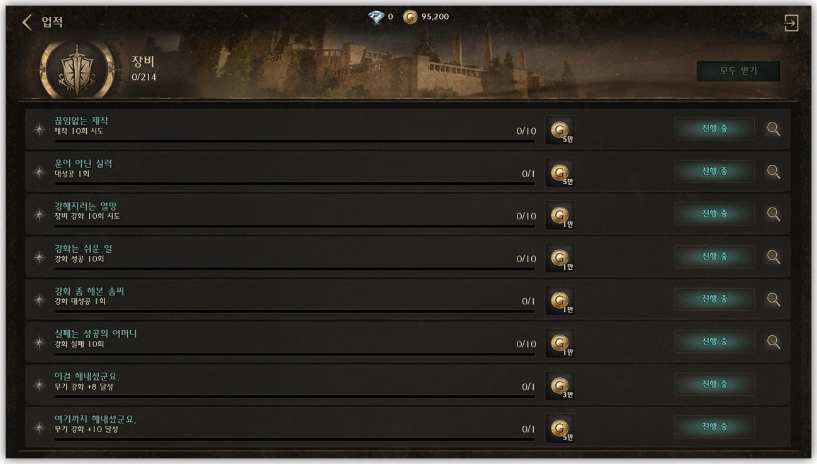Click 진행 중 button for 운이 아닌 실력
The width and height of the screenshot is (817, 464).
[714, 171]
